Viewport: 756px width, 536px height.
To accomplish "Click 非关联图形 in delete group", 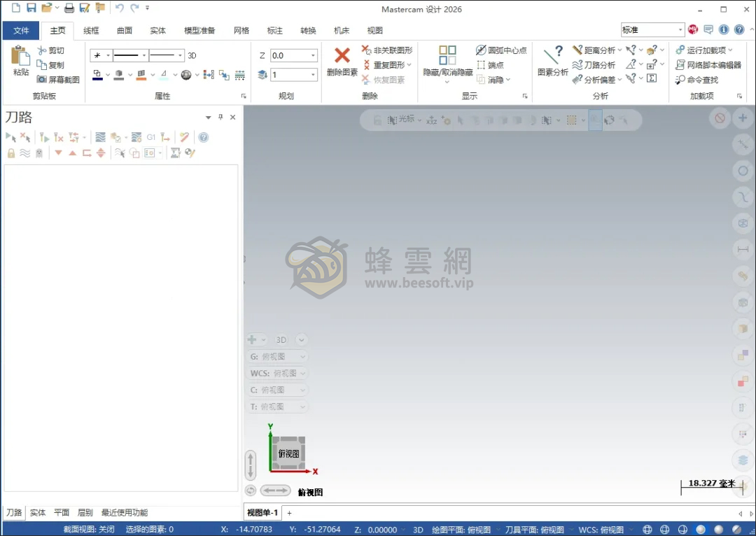I will [x=387, y=50].
